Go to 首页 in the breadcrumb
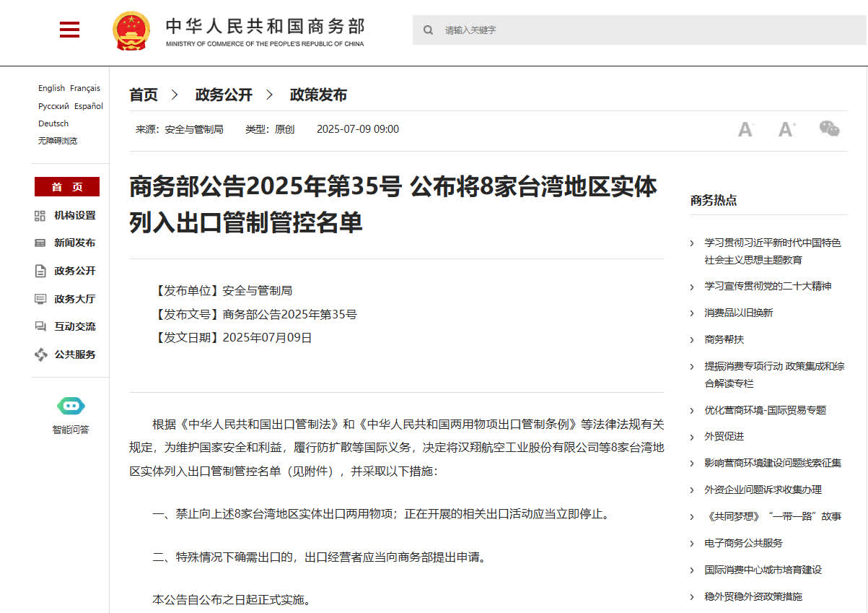Viewport: 868px width, 613px height. pos(144,95)
